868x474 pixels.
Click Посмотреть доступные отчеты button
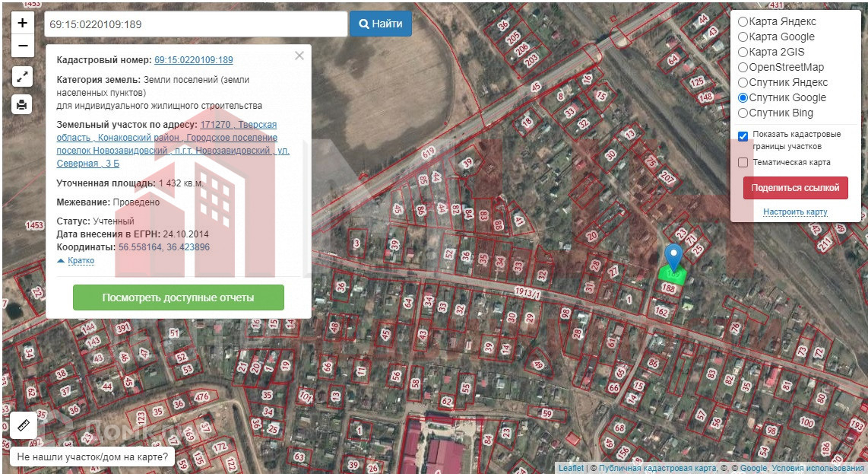coord(179,297)
